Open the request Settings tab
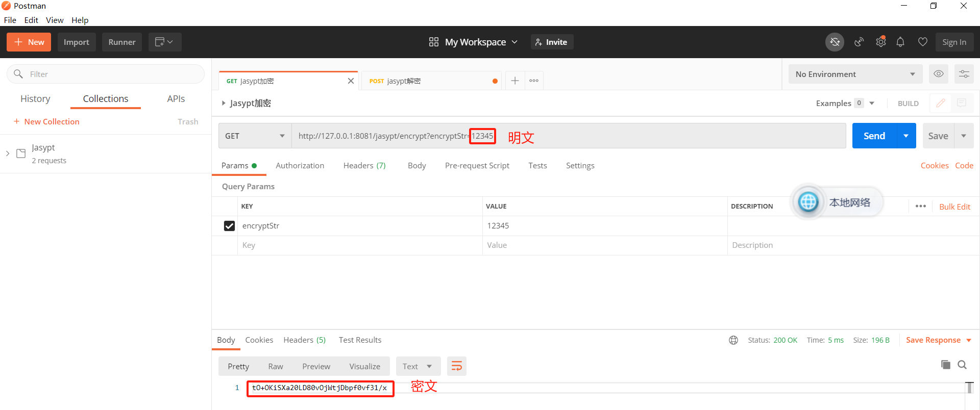Image resolution: width=980 pixels, height=410 pixels. (x=580, y=166)
